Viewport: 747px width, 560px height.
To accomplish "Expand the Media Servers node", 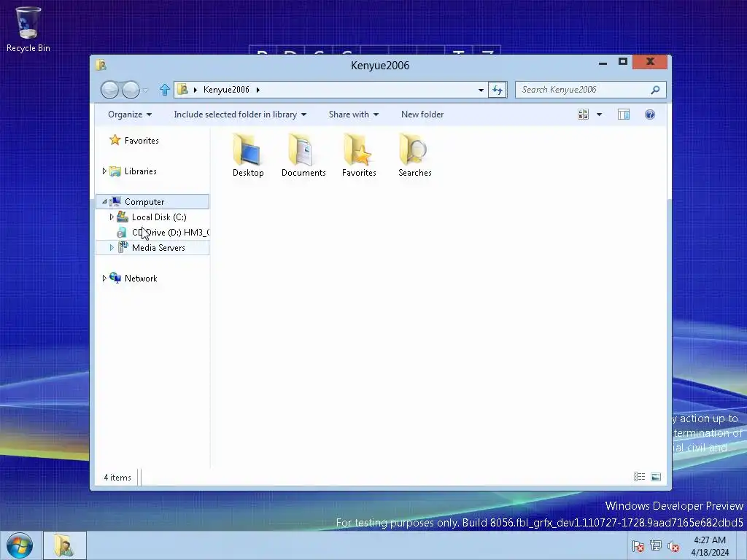I will tap(112, 248).
